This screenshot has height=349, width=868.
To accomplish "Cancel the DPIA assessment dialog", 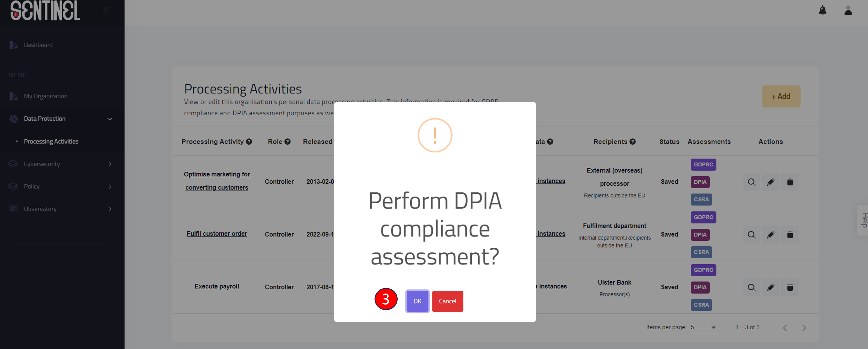I will pyautogui.click(x=448, y=301).
